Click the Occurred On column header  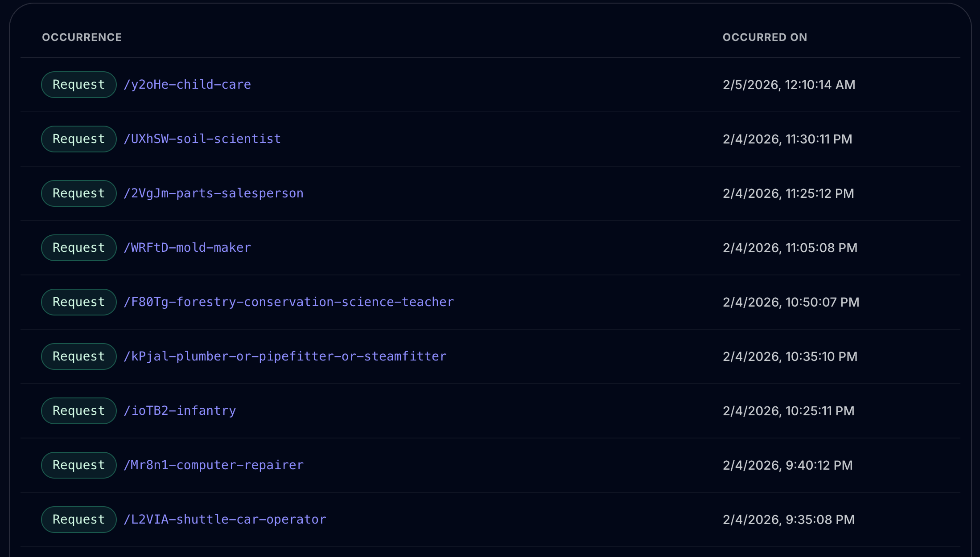[x=765, y=37]
